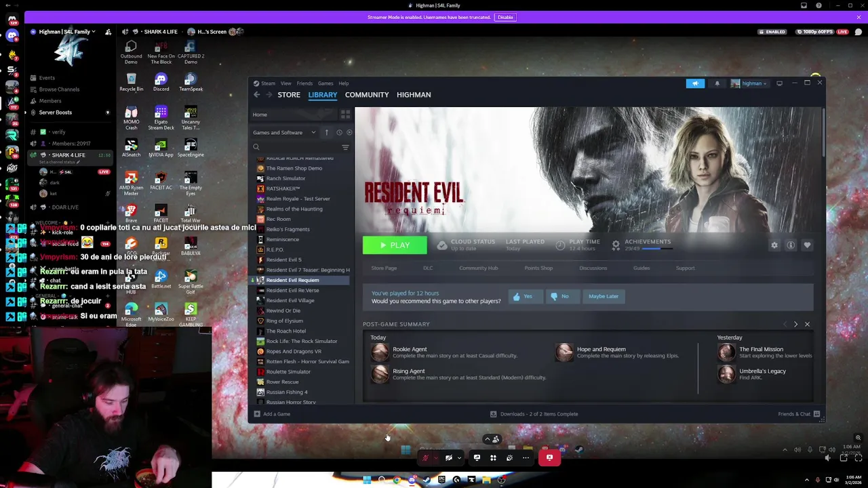The height and width of the screenshot is (488, 868).
Task: Open the Steam menu
Action: click(x=268, y=83)
